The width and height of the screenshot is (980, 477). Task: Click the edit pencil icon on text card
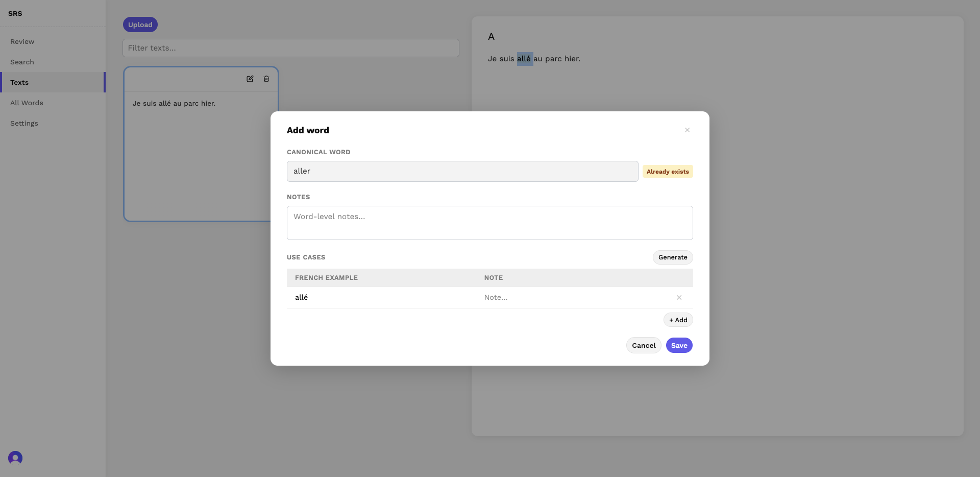pyautogui.click(x=250, y=79)
